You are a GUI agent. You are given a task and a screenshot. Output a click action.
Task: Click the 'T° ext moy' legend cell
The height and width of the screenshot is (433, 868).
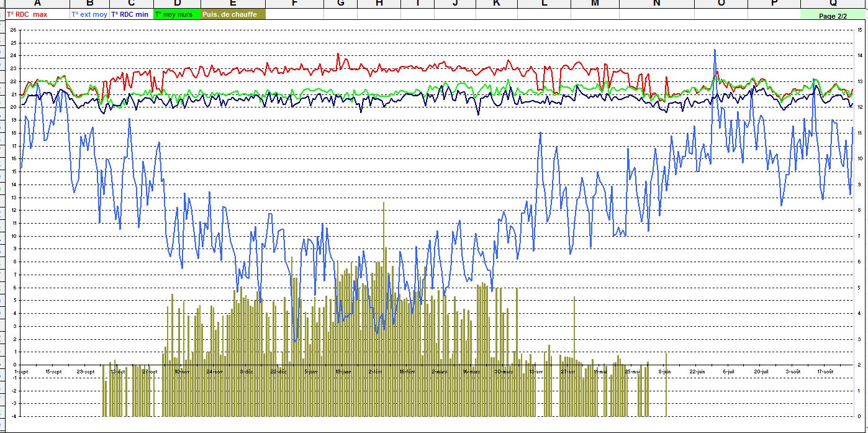pos(90,14)
